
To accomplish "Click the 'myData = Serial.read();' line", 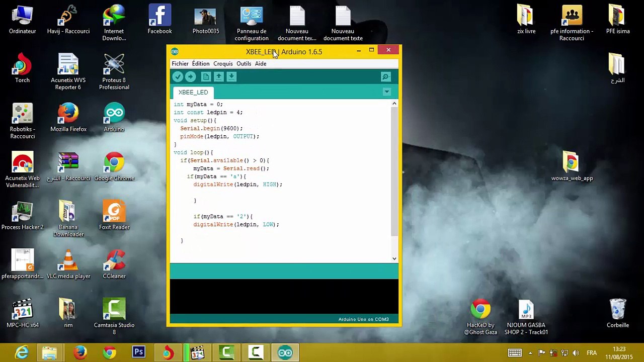I will (231, 168).
